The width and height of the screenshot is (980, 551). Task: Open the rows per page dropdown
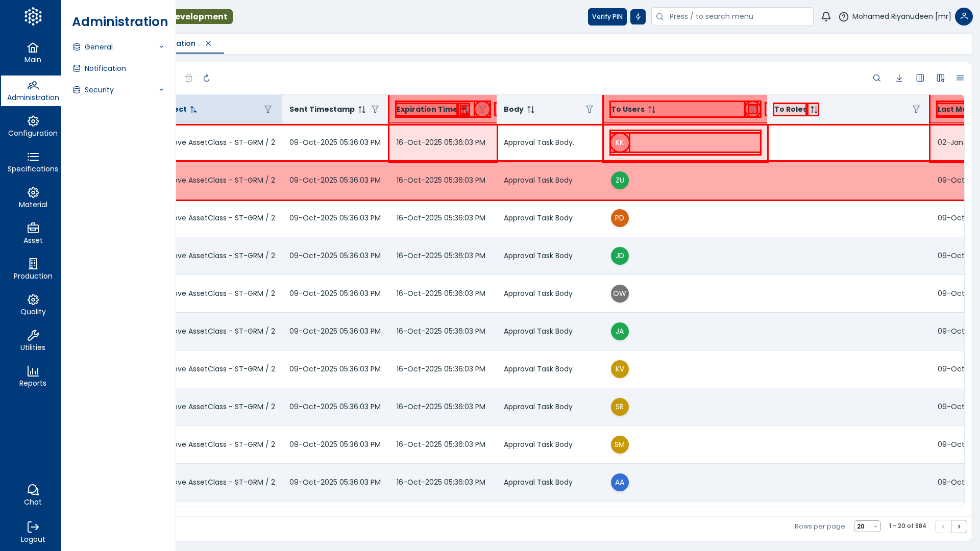click(x=867, y=527)
